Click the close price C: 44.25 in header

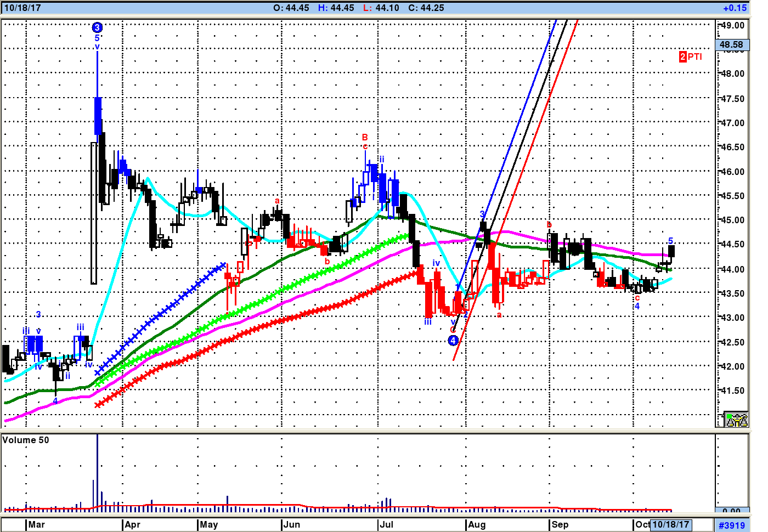coord(426,8)
